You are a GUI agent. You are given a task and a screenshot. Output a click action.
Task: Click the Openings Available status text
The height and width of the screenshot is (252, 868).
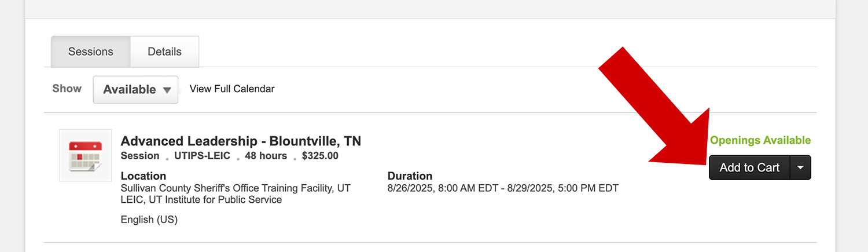coord(760,140)
